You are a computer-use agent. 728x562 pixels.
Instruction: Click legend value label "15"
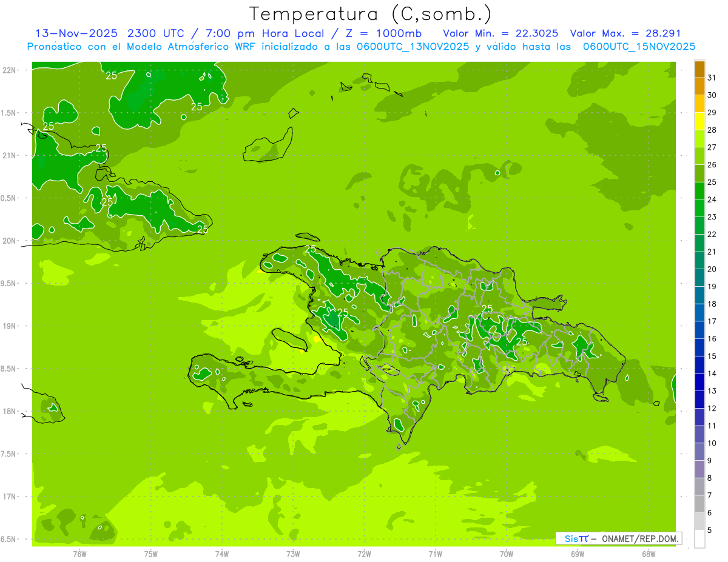coord(712,356)
